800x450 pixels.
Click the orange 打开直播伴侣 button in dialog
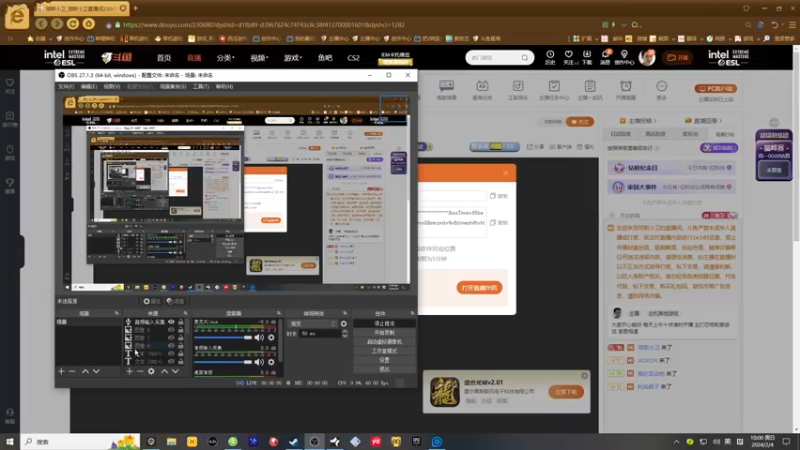[x=479, y=288]
